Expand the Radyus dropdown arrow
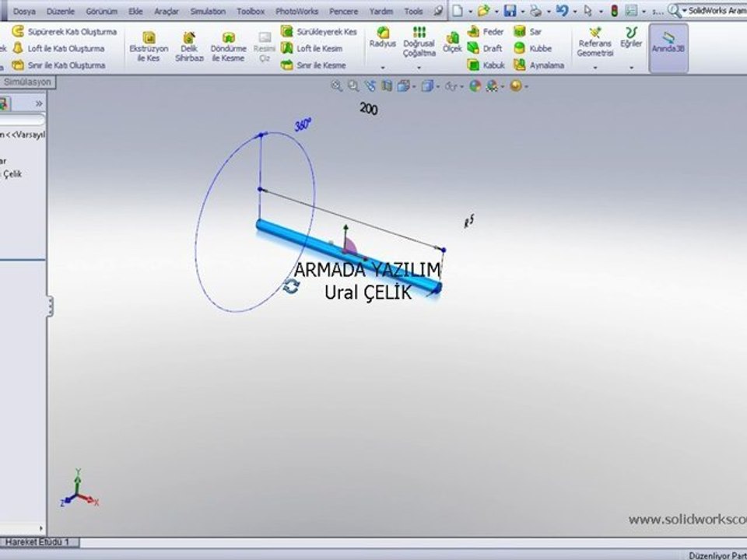747x560 pixels. [383, 68]
